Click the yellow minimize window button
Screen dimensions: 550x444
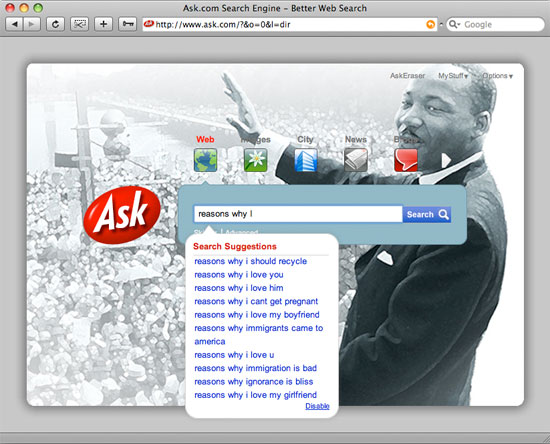pos(24,8)
